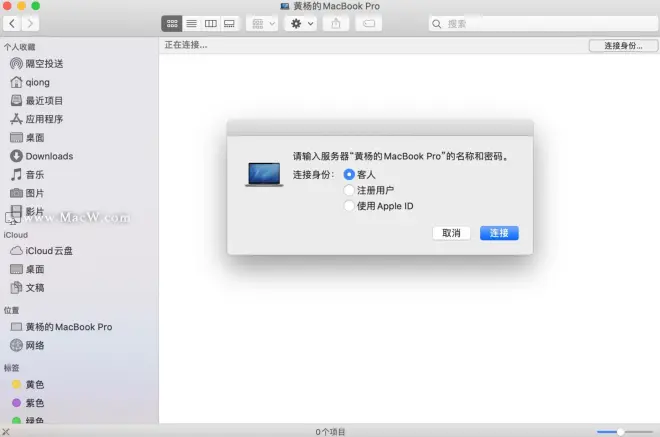Open 影片 in sidebar

27,211
